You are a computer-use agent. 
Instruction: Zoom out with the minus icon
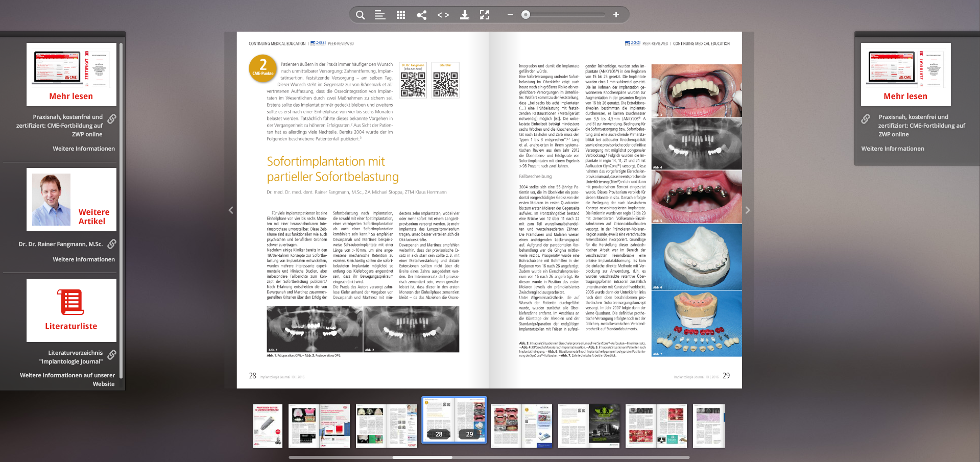[x=510, y=15]
